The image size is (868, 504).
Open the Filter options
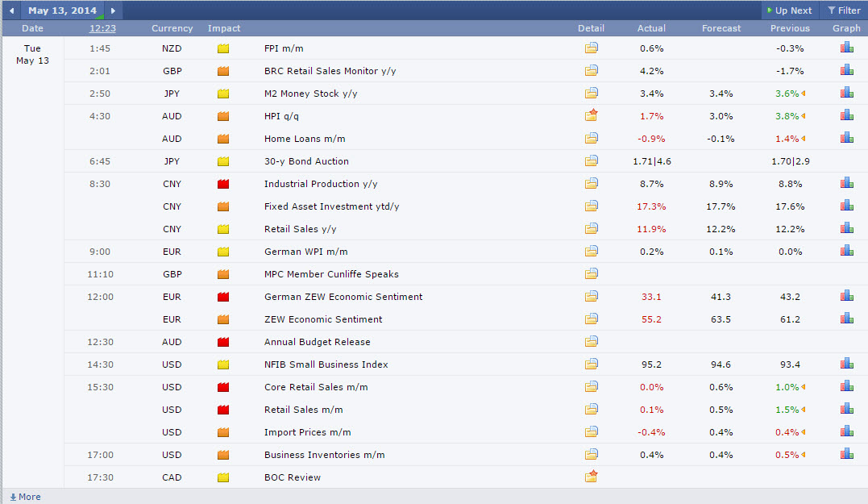click(x=844, y=10)
